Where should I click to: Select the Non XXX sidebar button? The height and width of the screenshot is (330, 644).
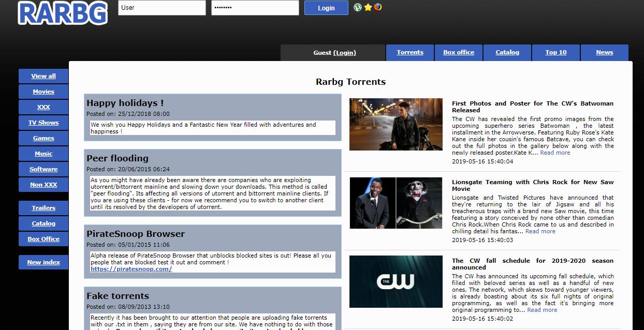pyautogui.click(x=43, y=185)
